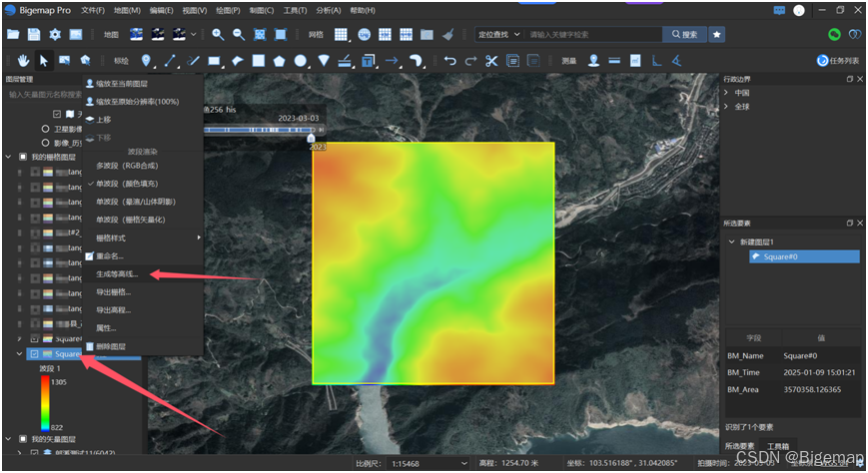This screenshot has width=868, height=473.
Task: Click the copy features icon beside the scissors
Action: click(512, 60)
